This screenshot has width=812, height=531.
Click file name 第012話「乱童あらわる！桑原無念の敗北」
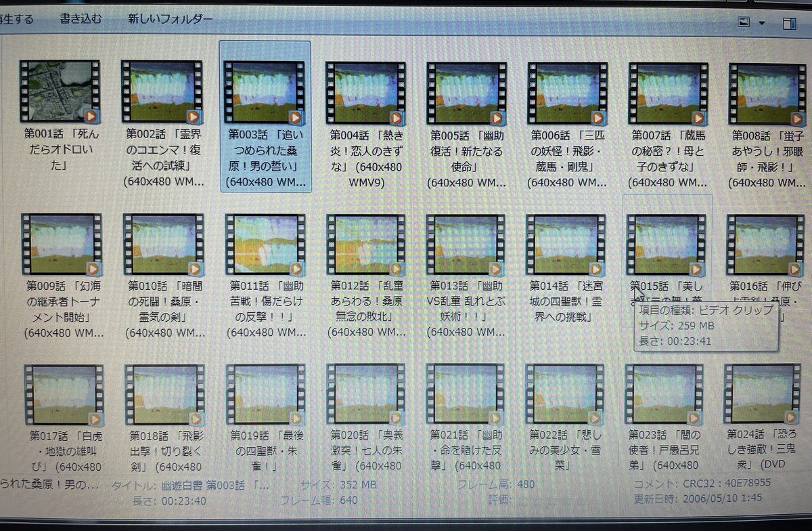coord(366,309)
